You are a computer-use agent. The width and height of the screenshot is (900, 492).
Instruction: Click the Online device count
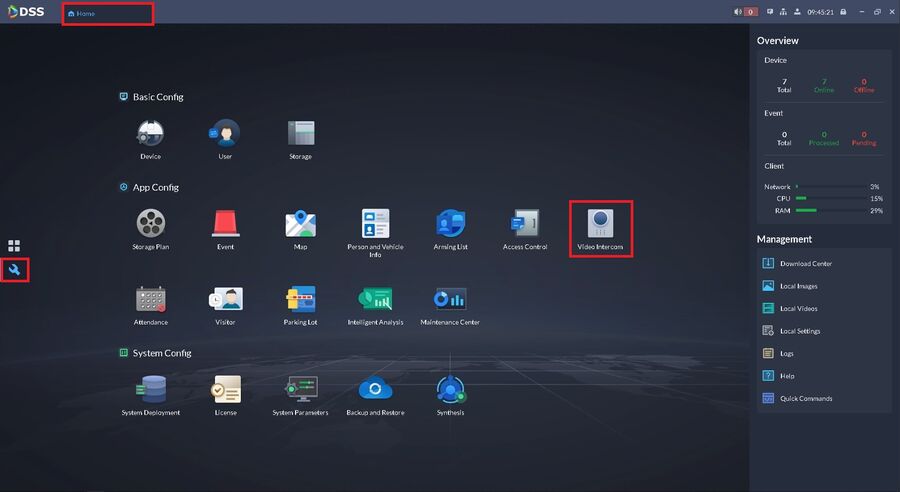point(824,86)
